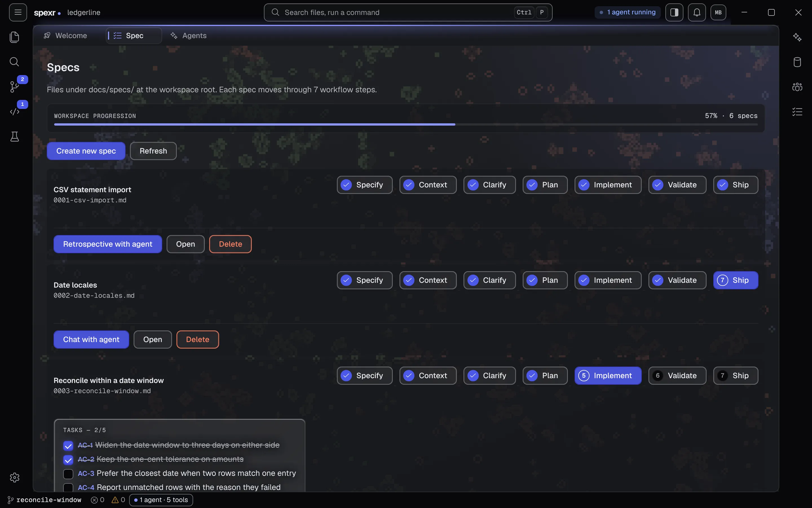Open the Search sidebar icon
812x508 pixels.
point(14,62)
